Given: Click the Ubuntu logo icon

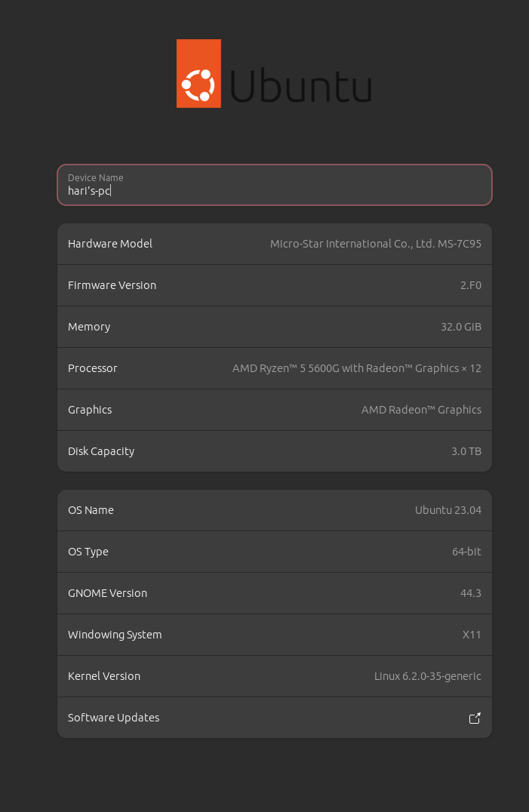Looking at the screenshot, I should pyautogui.click(x=198, y=74).
